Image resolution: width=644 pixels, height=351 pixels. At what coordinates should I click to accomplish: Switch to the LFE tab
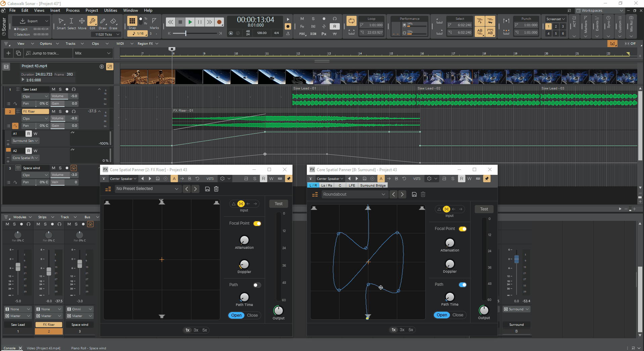[x=352, y=185]
